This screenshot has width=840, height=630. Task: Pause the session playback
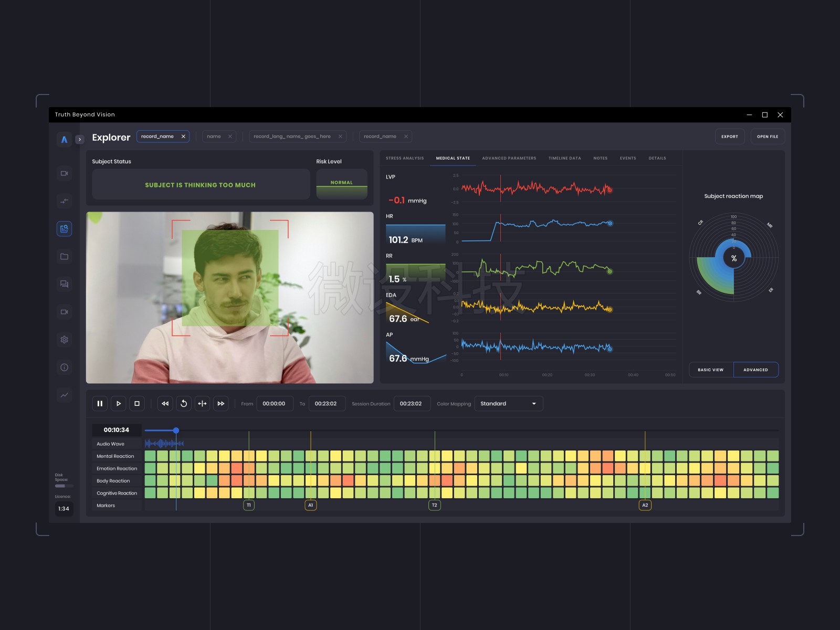(100, 404)
